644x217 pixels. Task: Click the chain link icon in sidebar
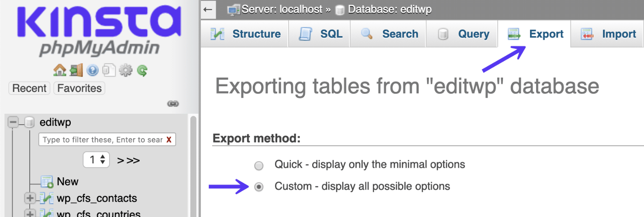pyautogui.click(x=173, y=104)
